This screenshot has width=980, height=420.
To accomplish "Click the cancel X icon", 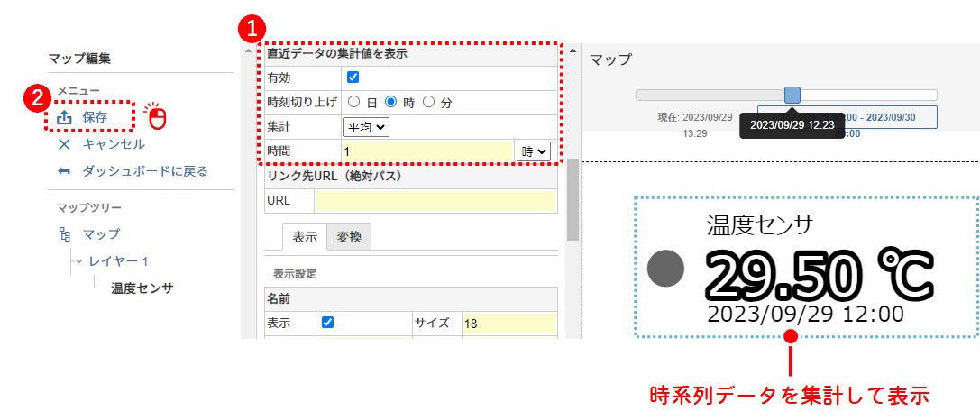I will [64, 144].
